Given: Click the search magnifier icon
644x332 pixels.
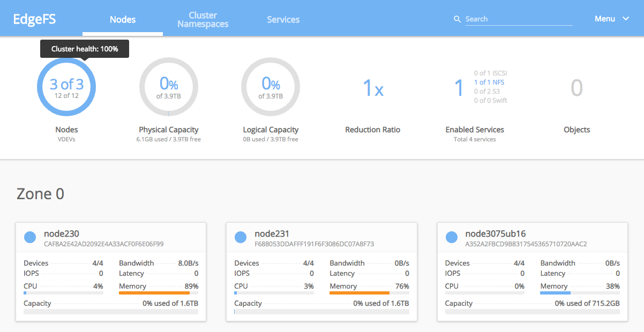Looking at the screenshot, I should [x=457, y=19].
